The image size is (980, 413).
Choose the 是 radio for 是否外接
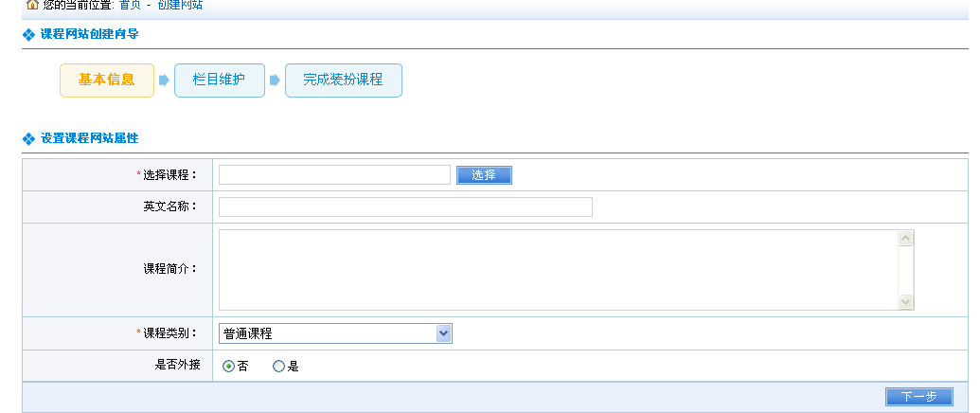click(278, 367)
